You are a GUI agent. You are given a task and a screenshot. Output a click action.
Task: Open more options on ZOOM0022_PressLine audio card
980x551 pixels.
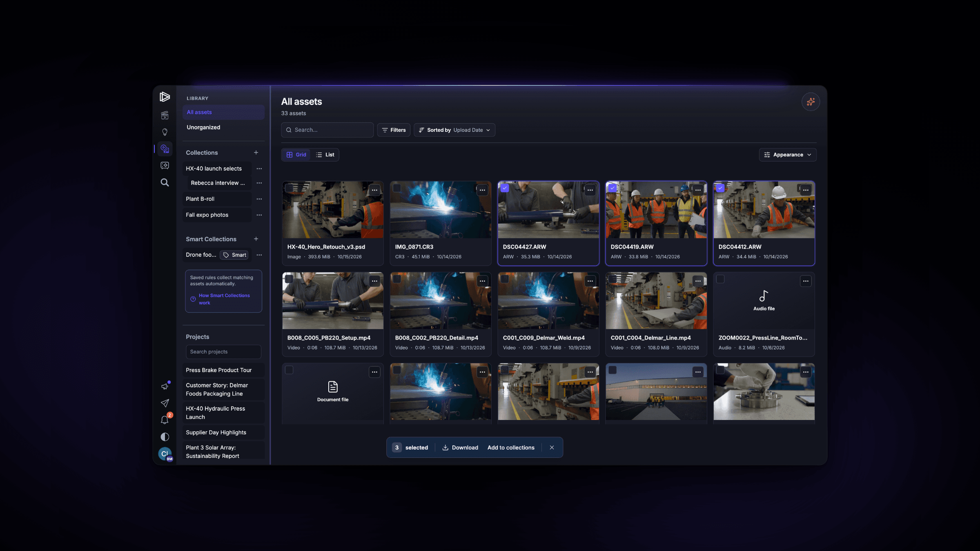pyautogui.click(x=806, y=281)
